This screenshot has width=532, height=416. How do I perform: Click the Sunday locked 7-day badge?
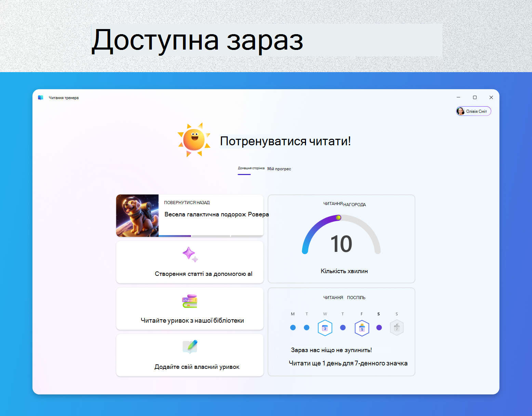(x=397, y=328)
